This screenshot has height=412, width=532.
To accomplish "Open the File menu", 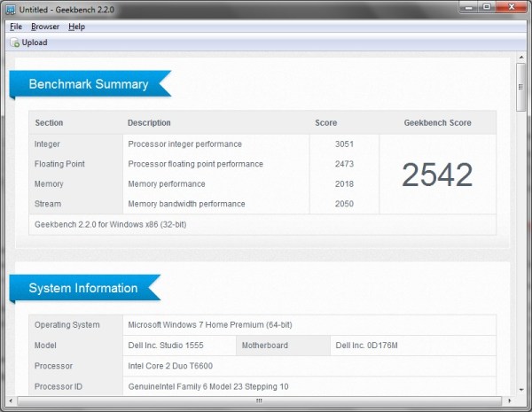I will [x=15, y=27].
